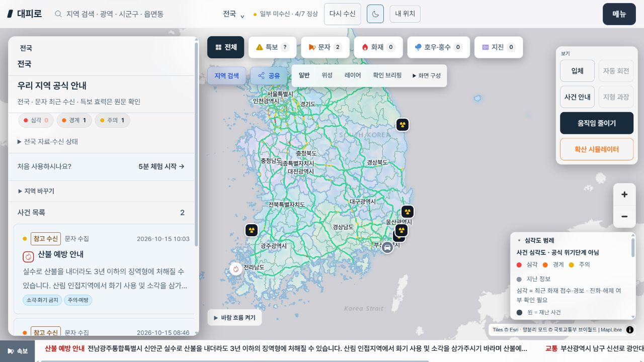Expand 바람 흐름 켜기 control
Screen dimensions: 644x362
coord(234,318)
